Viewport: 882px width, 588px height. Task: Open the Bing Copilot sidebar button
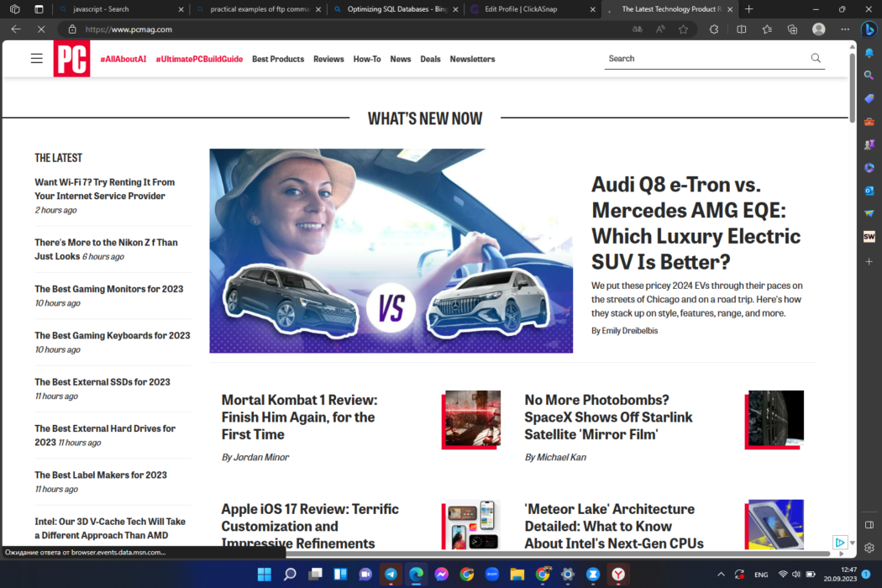(869, 29)
